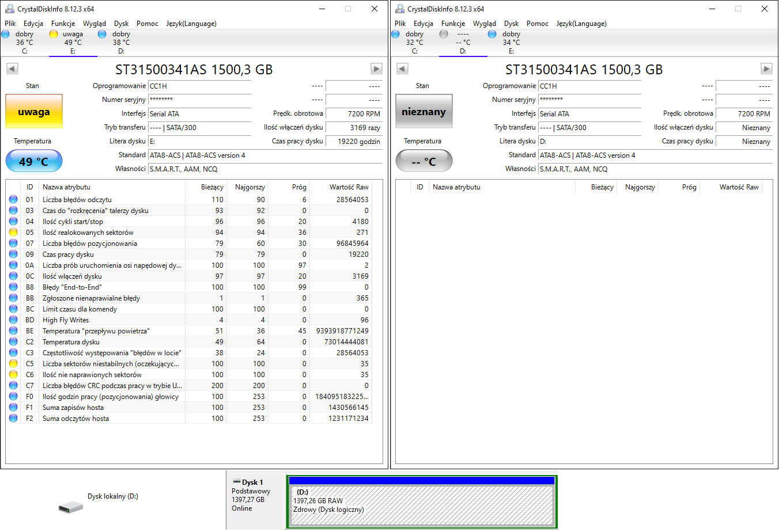
Task: Select disk D: 38 °C icon in left window
Action: click(102, 34)
